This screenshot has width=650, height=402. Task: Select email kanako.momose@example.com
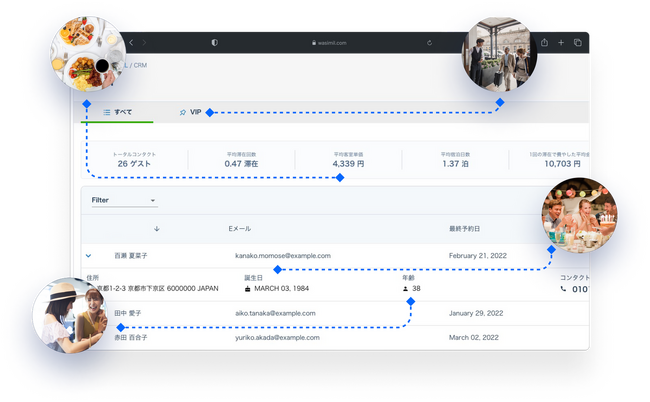283,256
